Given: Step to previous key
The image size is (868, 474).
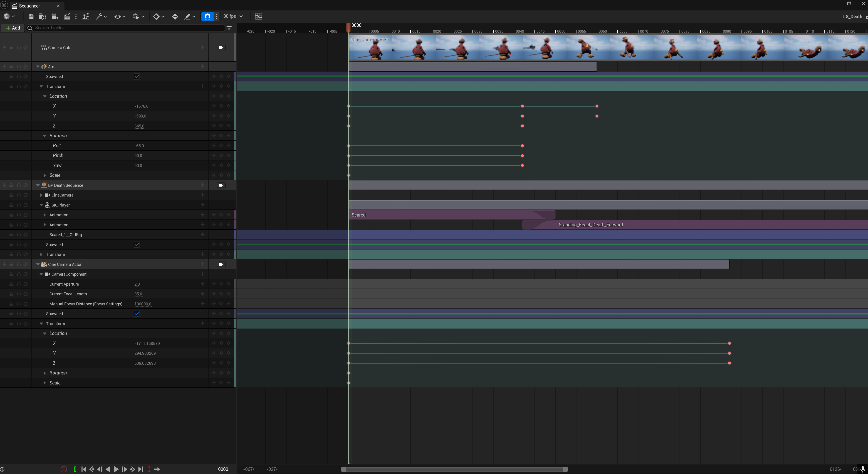Looking at the screenshot, I should pyautogui.click(x=92, y=469).
